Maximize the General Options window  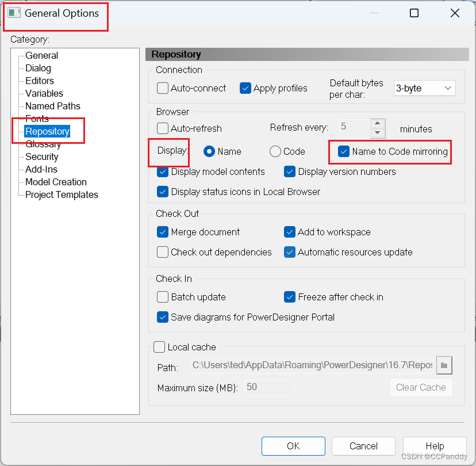click(x=414, y=13)
